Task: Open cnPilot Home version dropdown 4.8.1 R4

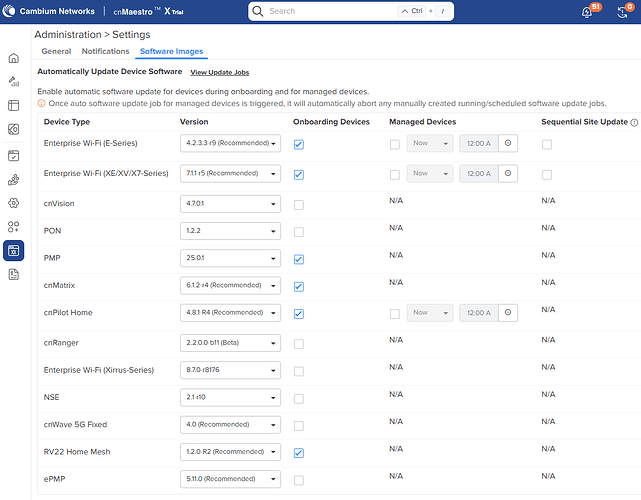Action: tap(230, 312)
